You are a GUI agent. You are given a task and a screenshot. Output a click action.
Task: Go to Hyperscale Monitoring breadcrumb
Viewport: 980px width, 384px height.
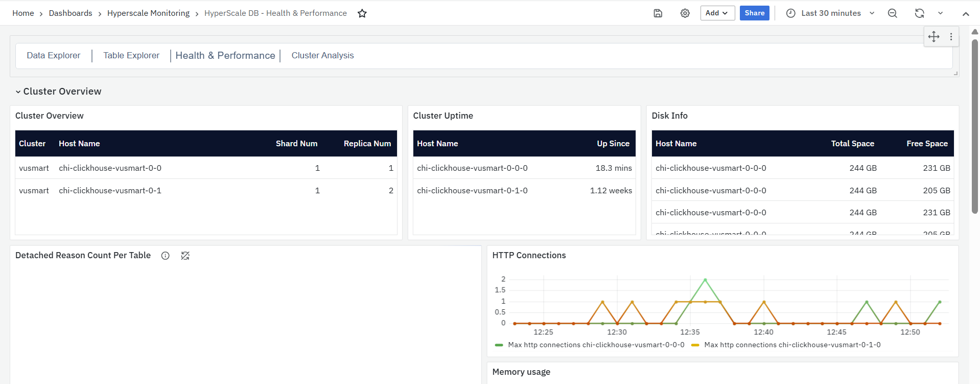[148, 13]
